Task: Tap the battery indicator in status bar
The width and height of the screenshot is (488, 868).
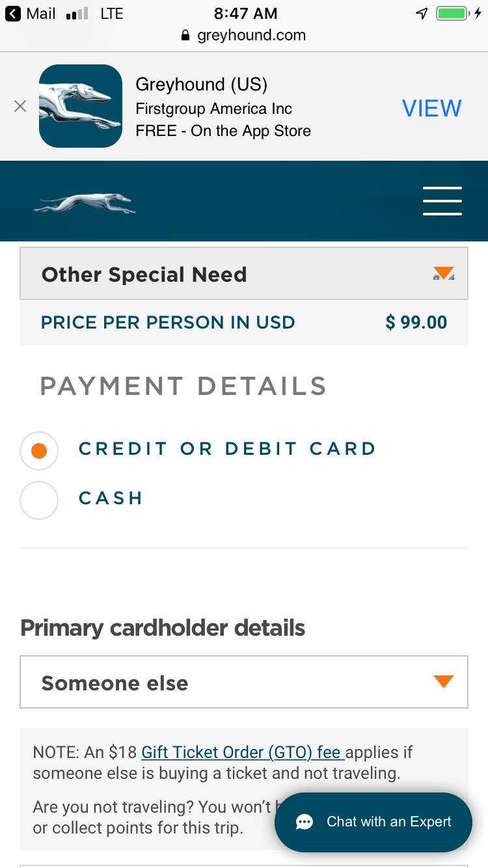Action: pyautogui.click(x=452, y=14)
